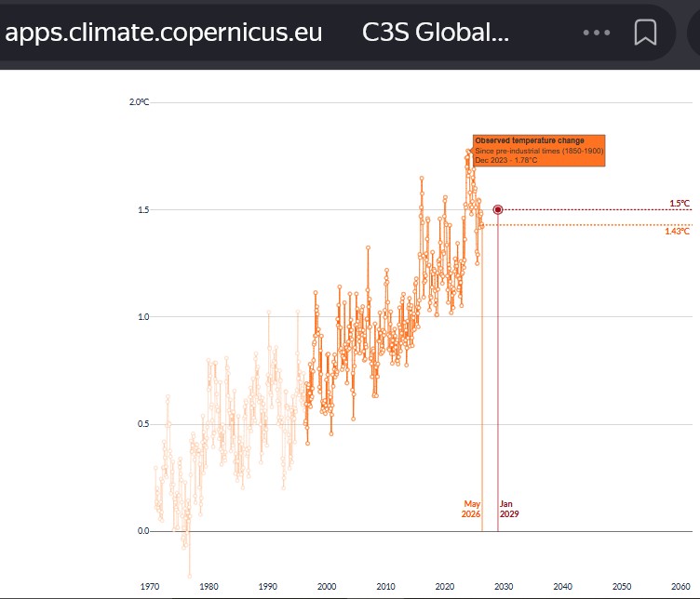Click the 2000 x-axis tick label

(327, 587)
